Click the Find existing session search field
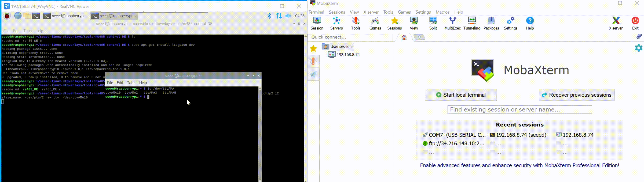Screen dimensions: 644x182 point(519,109)
